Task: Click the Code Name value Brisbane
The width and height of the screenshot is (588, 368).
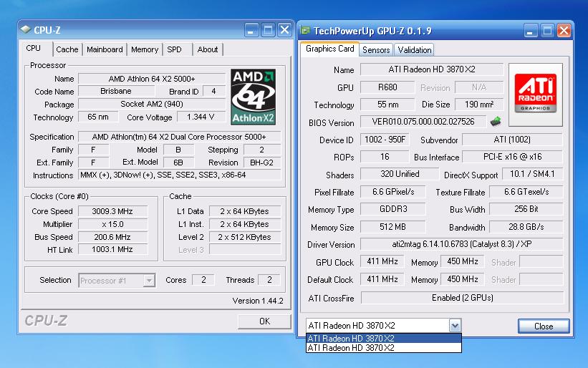Action: point(116,91)
